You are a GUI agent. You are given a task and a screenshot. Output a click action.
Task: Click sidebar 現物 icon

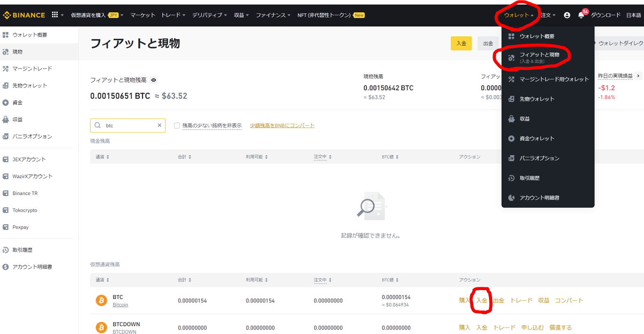pyautogui.click(x=6, y=52)
